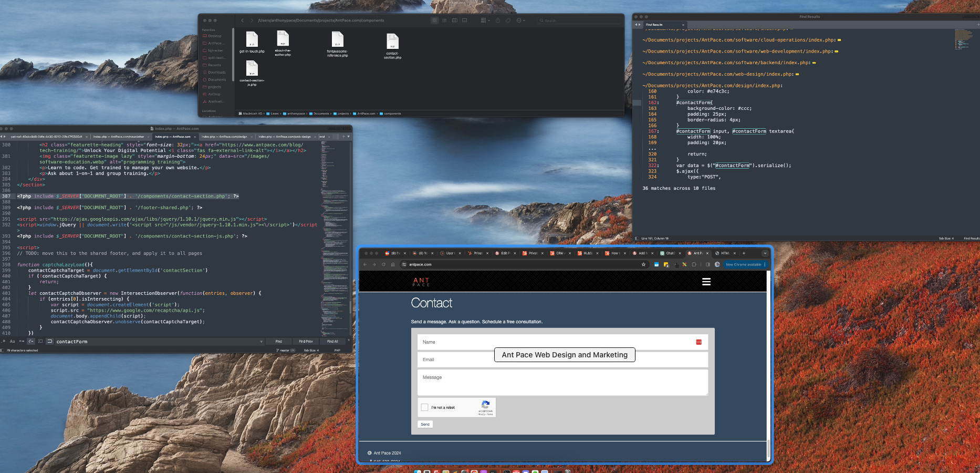Click Ant Pace logo on website
980x473 pixels.
[421, 282]
